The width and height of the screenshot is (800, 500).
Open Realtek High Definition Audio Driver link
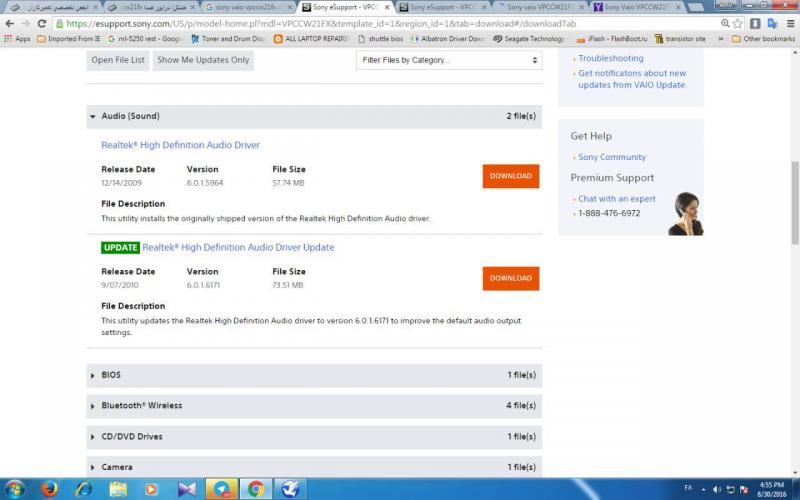point(180,145)
